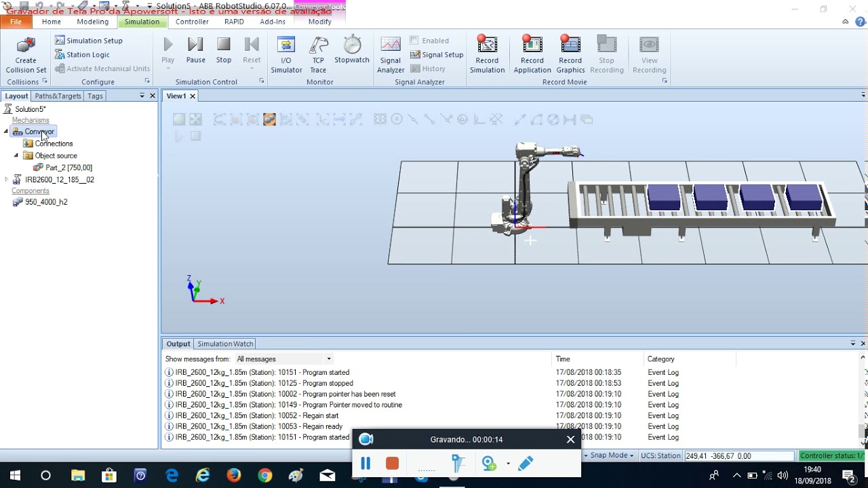Select Solution5* root node
Image resolution: width=868 pixels, height=488 pixels.
coord(30,109)
